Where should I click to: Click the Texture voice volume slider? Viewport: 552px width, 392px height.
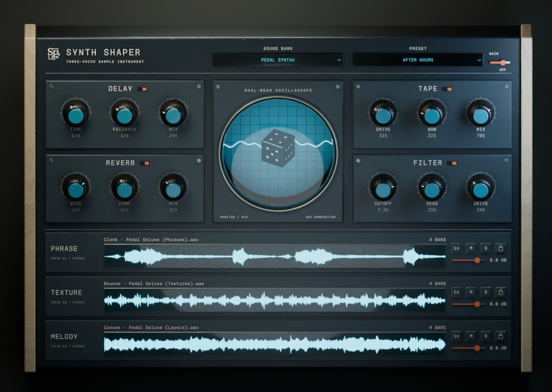468,304
